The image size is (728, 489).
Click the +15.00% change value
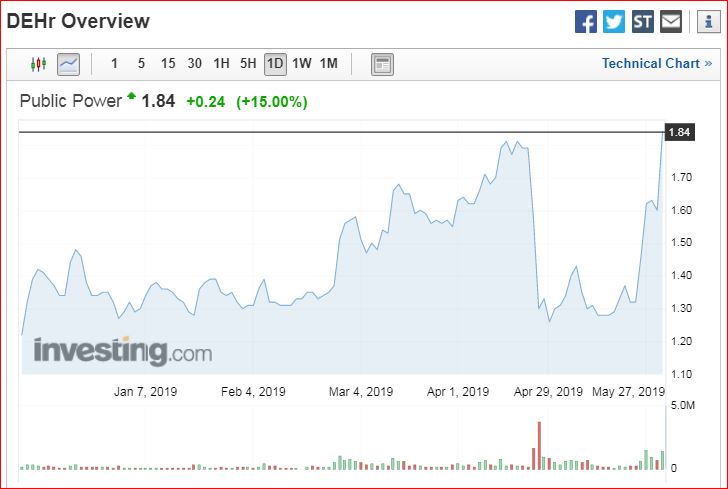point(272,102)
